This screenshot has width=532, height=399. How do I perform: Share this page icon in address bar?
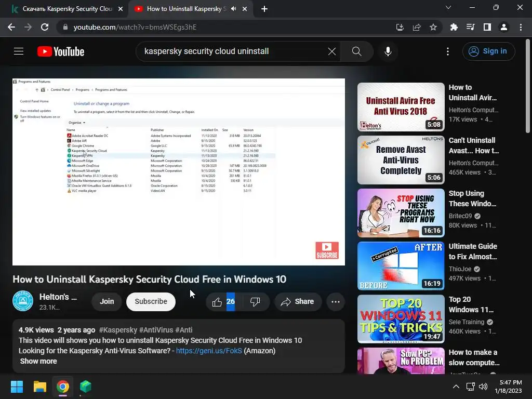[417, 27]
